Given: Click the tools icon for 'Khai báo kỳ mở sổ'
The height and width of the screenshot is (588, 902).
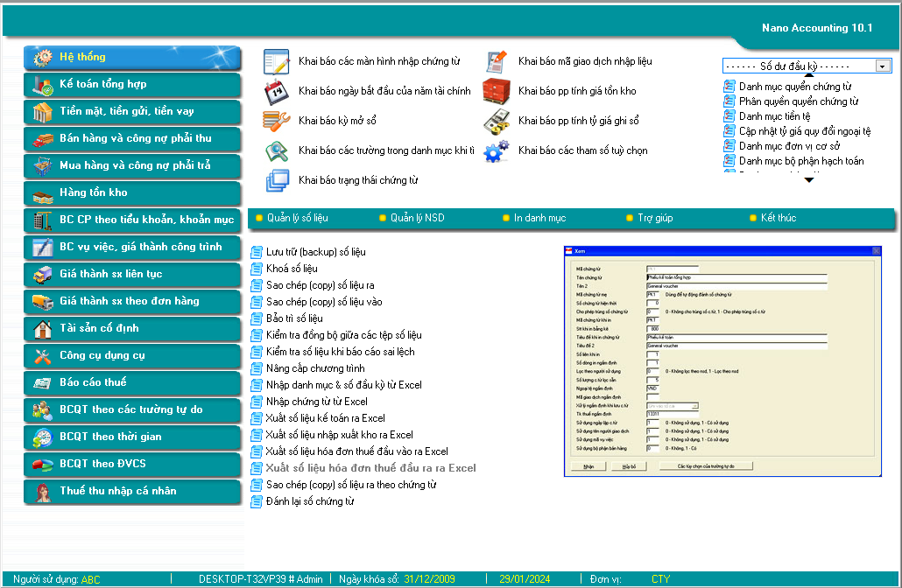Looking at the screenshot, I should click(277, 122).
